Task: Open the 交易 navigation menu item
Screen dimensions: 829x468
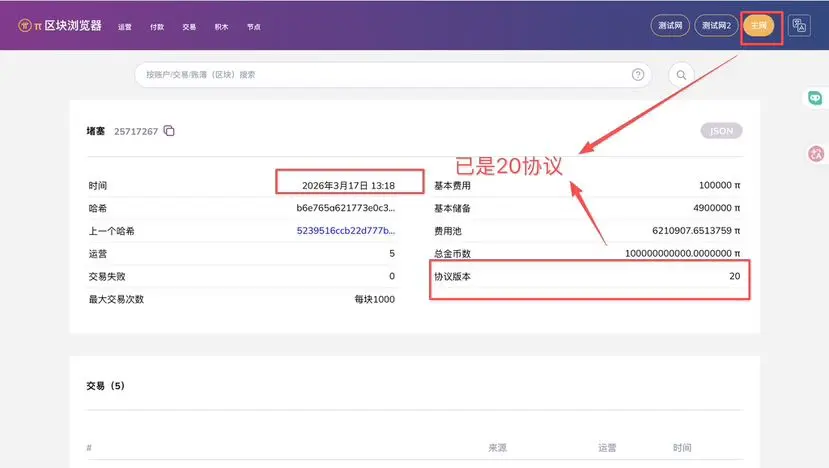Action: (189, 27)
